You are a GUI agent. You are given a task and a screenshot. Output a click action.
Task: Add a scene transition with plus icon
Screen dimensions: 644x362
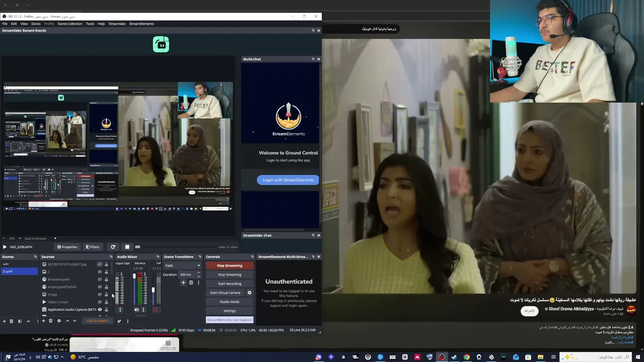click(x=183, y=283)
